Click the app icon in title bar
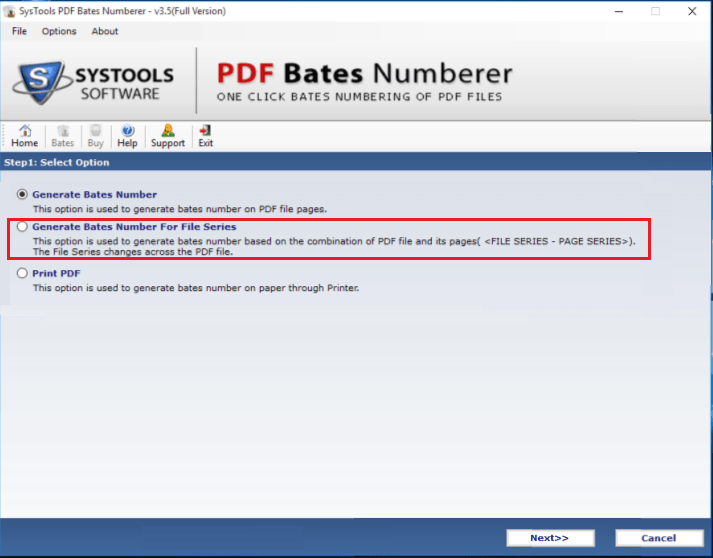The image size is (713, 558). (x=9, y=11)
